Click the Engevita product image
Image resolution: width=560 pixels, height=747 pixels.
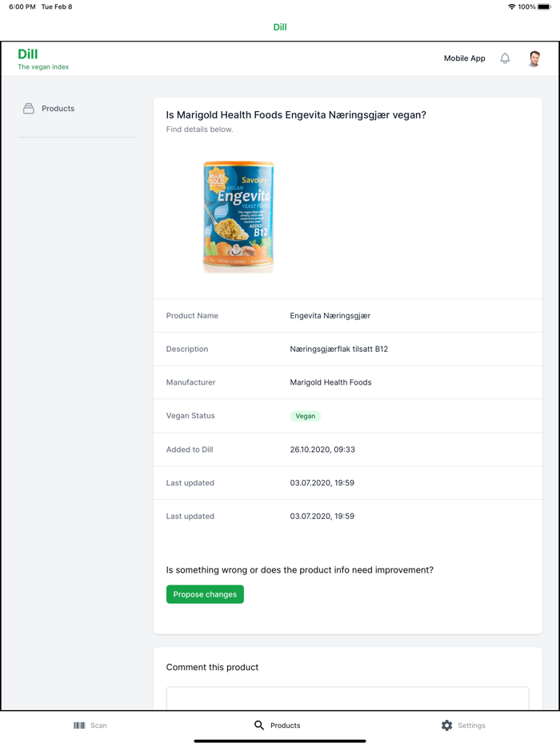[238, 216]
